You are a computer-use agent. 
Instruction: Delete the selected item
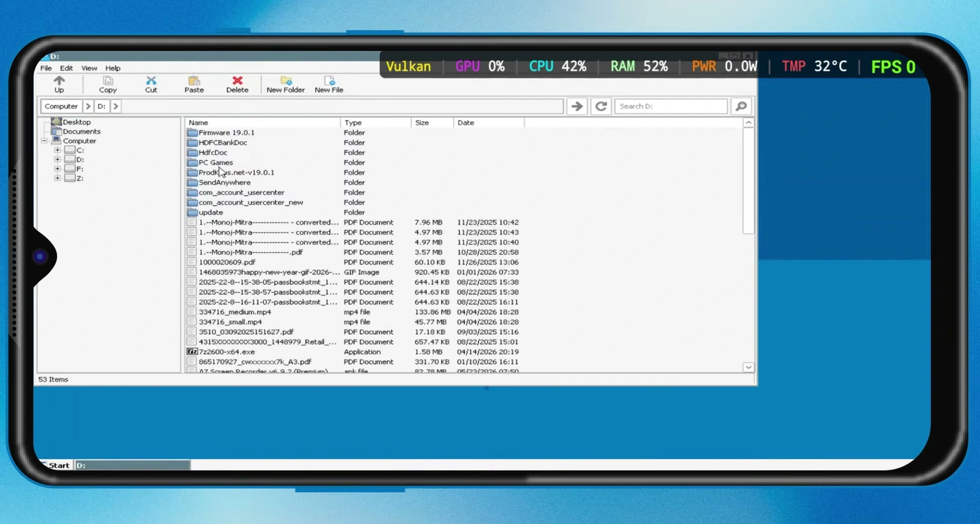coord(237,84)
